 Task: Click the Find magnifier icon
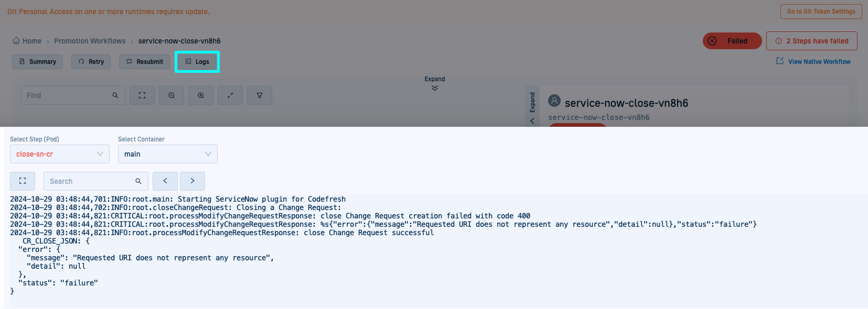coord(115,95)
